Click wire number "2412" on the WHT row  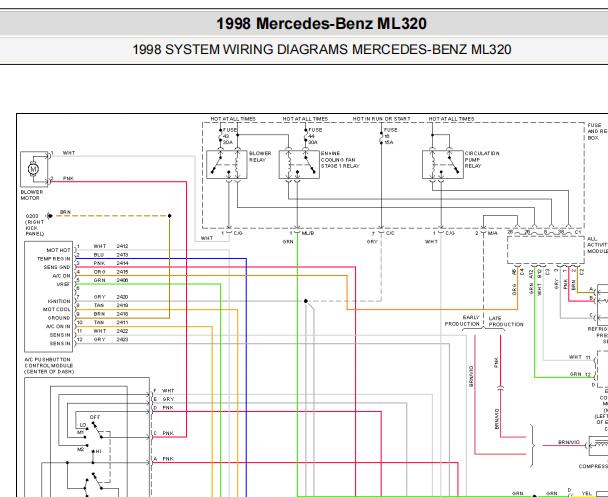point(122,246)
